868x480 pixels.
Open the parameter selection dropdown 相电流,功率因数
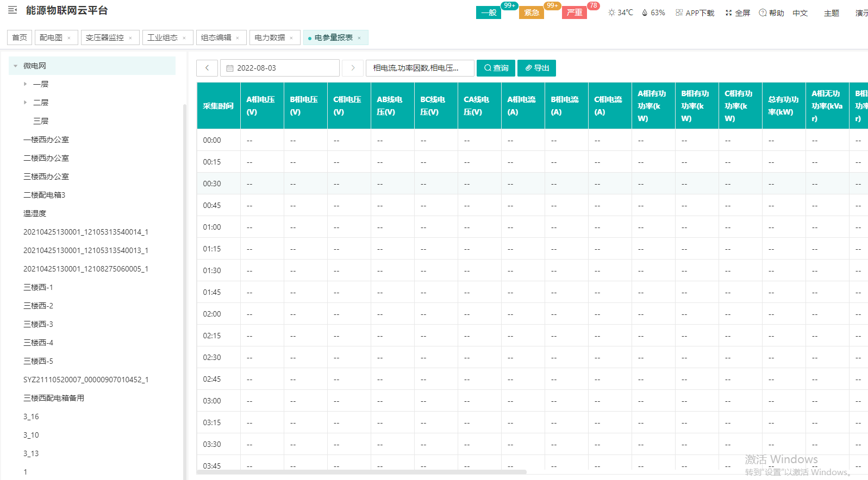[420, 68]
